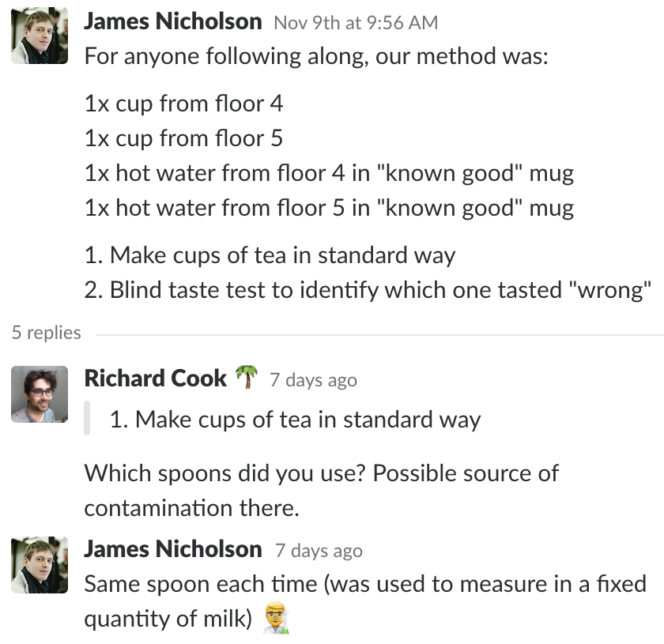Click James Nicholson's avatar on spoon reply

pyautogui.click(x=40, y=565)
